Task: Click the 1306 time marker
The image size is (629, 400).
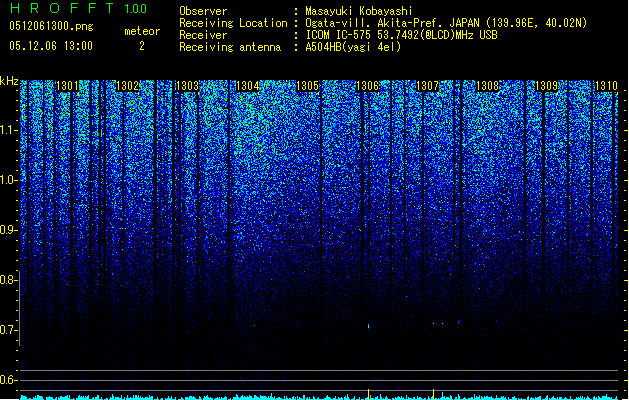Action: pyautogui.click(x=367, y=86)
